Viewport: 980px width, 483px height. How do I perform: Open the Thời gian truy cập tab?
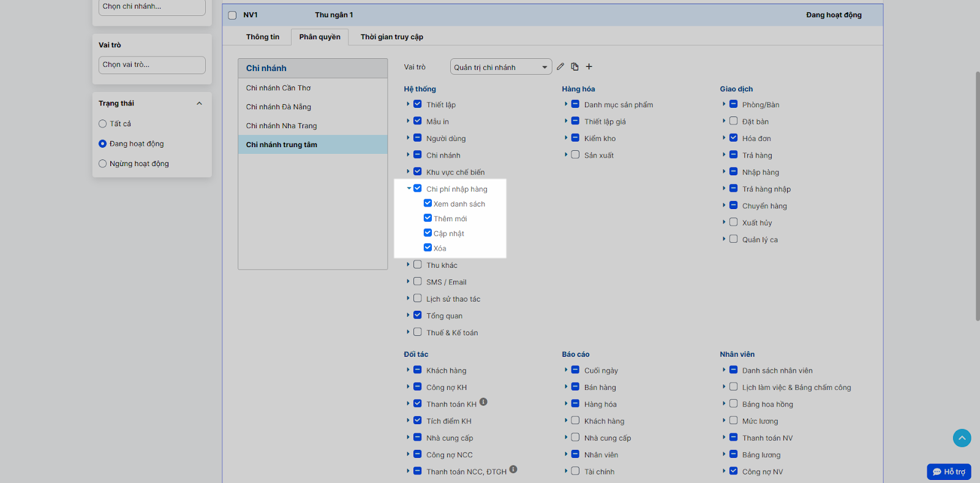(391, 37)
